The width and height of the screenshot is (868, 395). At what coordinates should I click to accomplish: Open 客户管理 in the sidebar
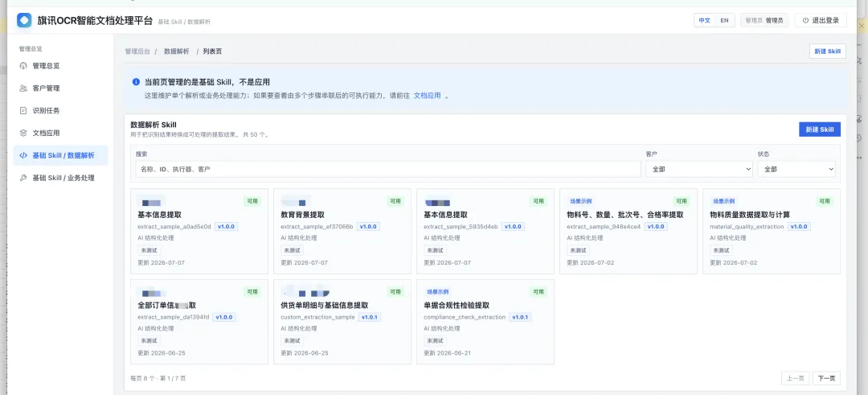(60, 88)
